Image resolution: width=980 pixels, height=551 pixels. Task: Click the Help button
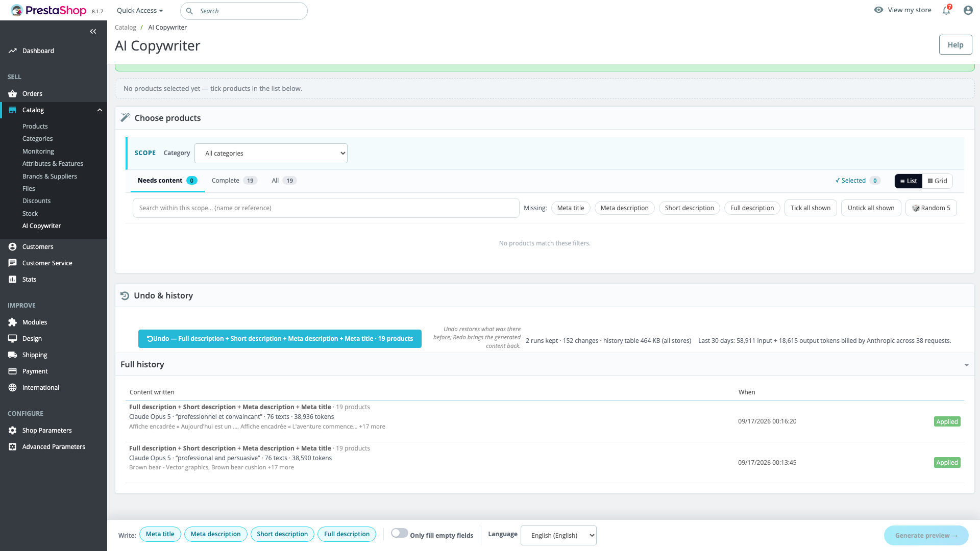(955, 45)
